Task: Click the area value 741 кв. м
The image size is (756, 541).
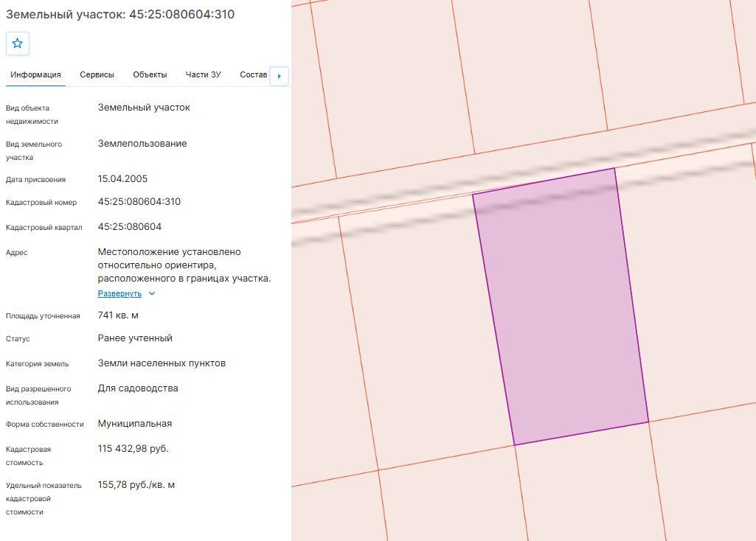Action: [118, 315]
